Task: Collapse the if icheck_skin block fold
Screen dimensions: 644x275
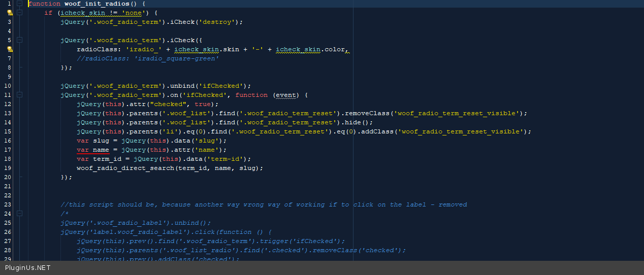Action: pyautogui.click(x=19, y=13)
